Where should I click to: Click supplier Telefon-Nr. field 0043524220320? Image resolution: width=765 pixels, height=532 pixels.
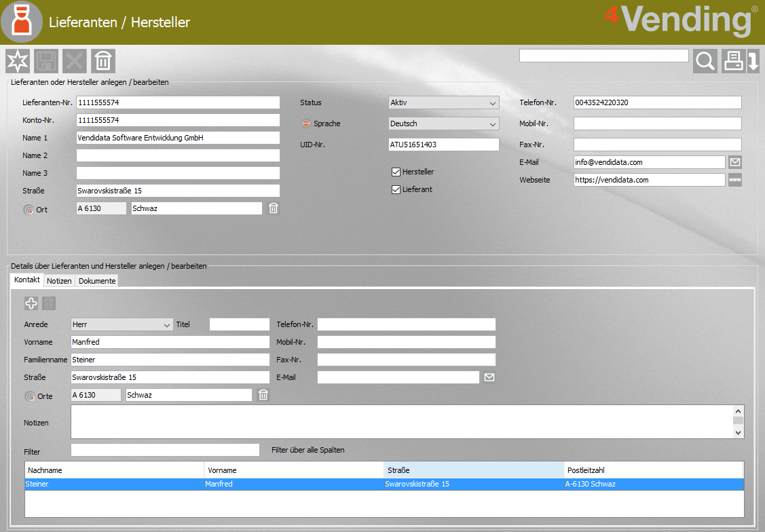(658, 102)
